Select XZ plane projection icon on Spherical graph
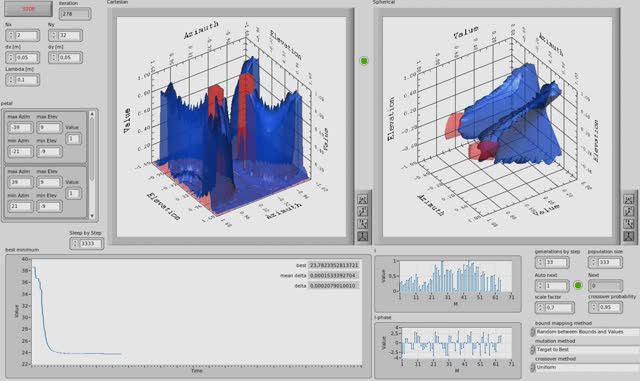640x381 pixels. pos(629,212)
